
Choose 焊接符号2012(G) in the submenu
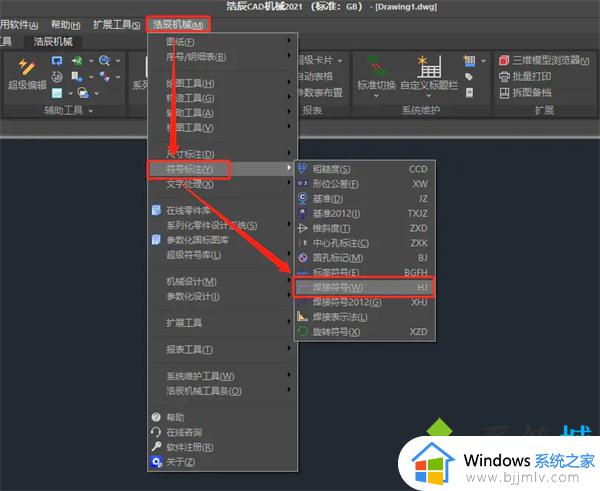pos(364,302)
